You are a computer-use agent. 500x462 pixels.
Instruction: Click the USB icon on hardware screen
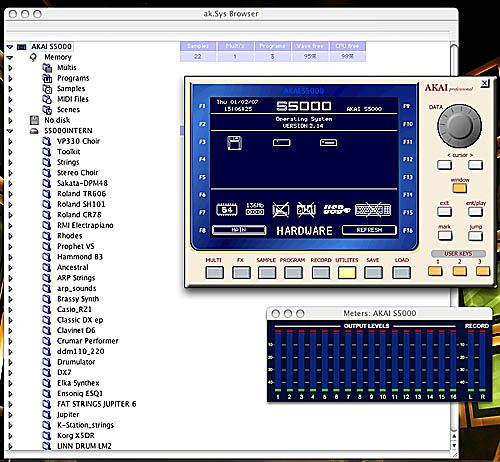click(337, 210)
